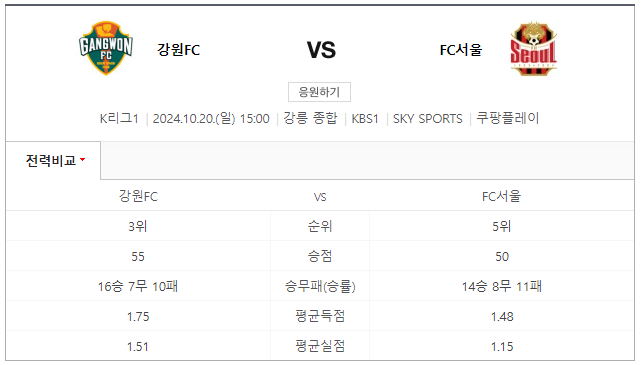
Task: Click the 승무패(승률) row label
Action: coord(320,286)
